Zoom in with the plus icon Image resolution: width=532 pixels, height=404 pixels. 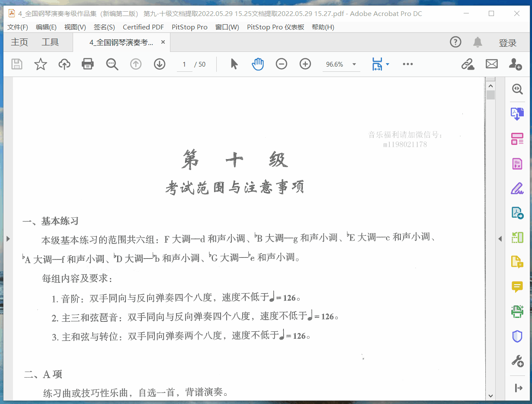coord(305,64)
